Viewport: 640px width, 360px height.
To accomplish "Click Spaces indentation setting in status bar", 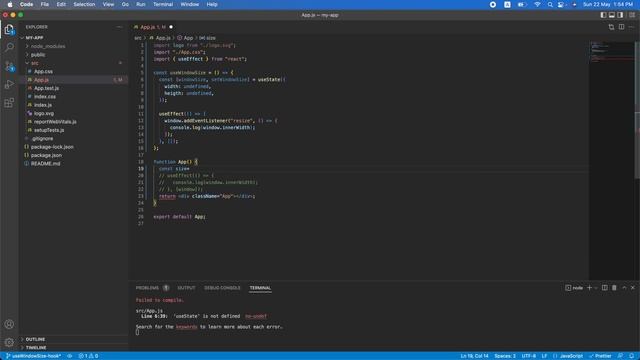I will (505, 356).
